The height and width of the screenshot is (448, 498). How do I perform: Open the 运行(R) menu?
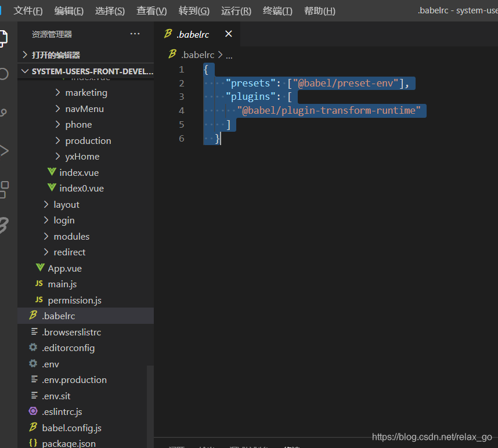tap(236, 11)
